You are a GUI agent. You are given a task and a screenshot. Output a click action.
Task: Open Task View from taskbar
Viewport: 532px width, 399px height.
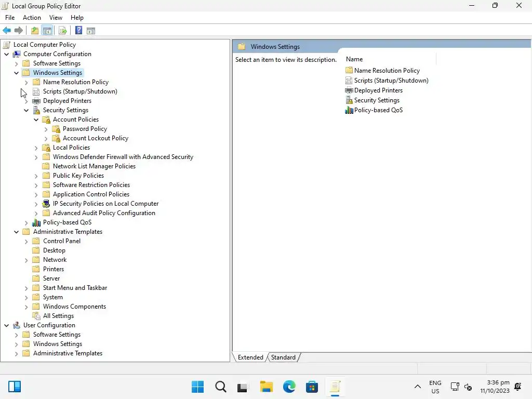pos(242,387)
